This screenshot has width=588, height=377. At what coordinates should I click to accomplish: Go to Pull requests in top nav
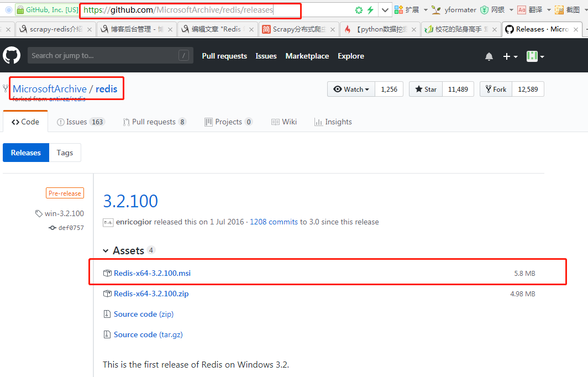click(224, 56)
